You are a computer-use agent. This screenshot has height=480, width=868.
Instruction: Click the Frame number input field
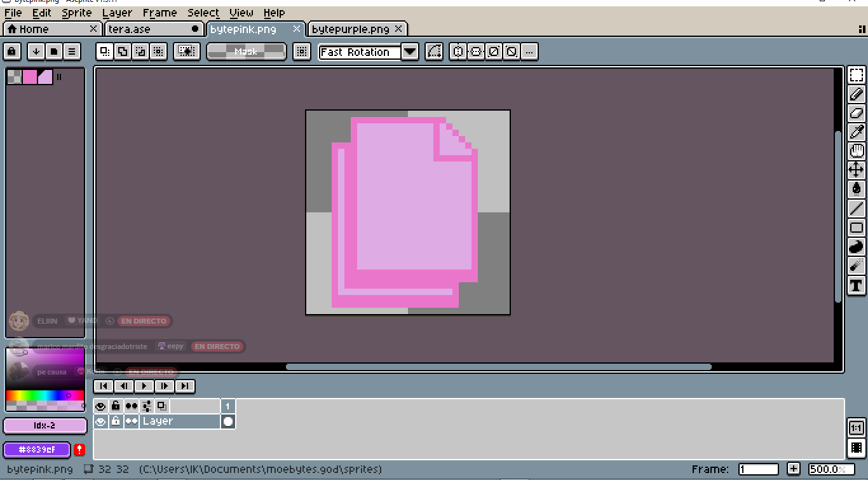tap(758, 469)
